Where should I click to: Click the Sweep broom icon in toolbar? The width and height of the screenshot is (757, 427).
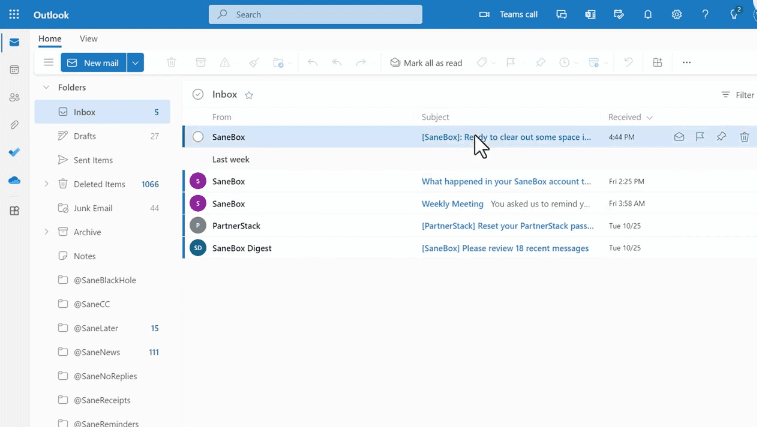click(254, 62)
